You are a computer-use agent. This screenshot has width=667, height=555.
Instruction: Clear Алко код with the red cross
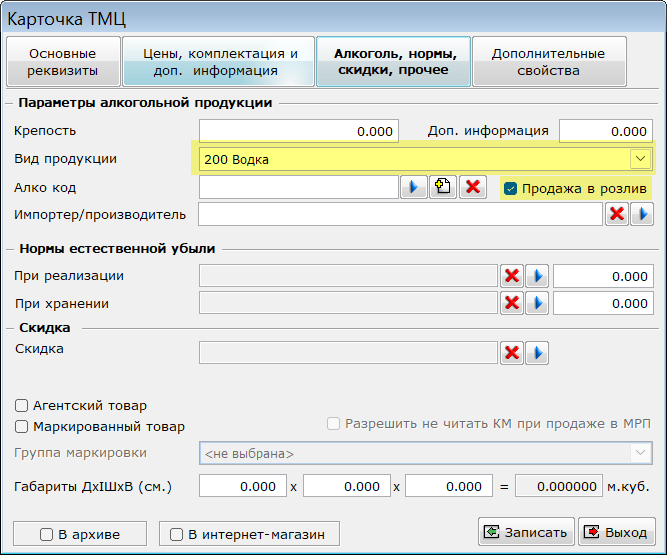(x=473, y=187)
